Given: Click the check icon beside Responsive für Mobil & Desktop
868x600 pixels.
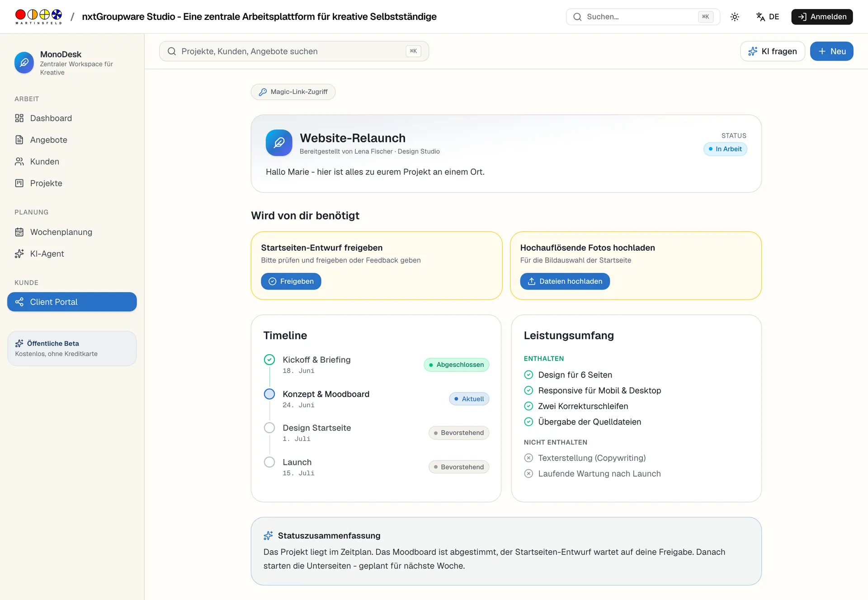Looking at the screenshot, I should [x=528, y=390].
